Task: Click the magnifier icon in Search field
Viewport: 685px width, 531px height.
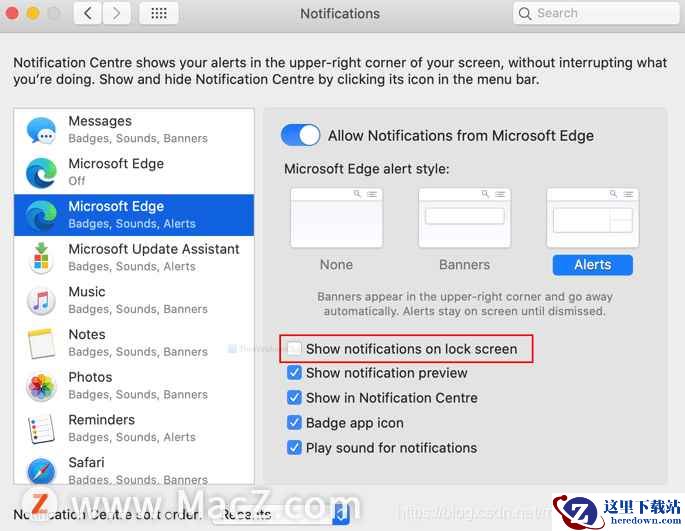Action: click(525, 14)
